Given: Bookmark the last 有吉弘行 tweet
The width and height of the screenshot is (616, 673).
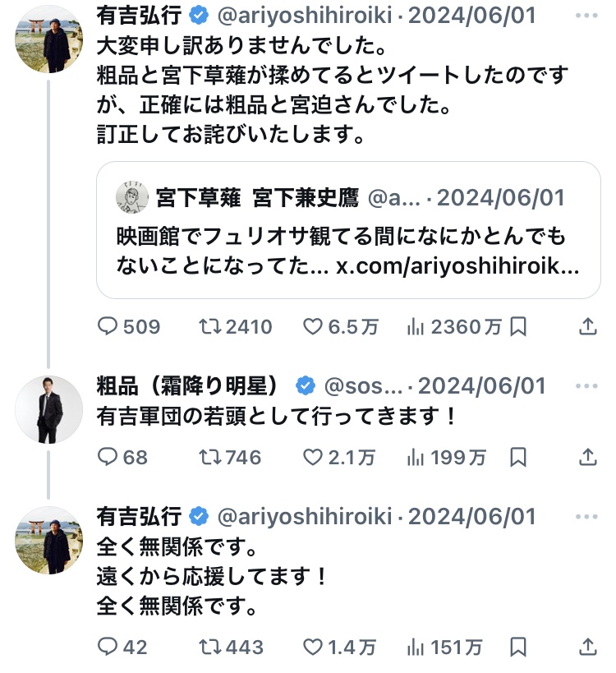Looking at the screenshot, I should tap(518, 648).
